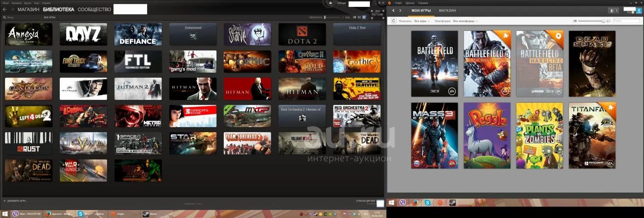Go back in the Steam window
Viewport: 644px width, 218px height.
point(4,9)
